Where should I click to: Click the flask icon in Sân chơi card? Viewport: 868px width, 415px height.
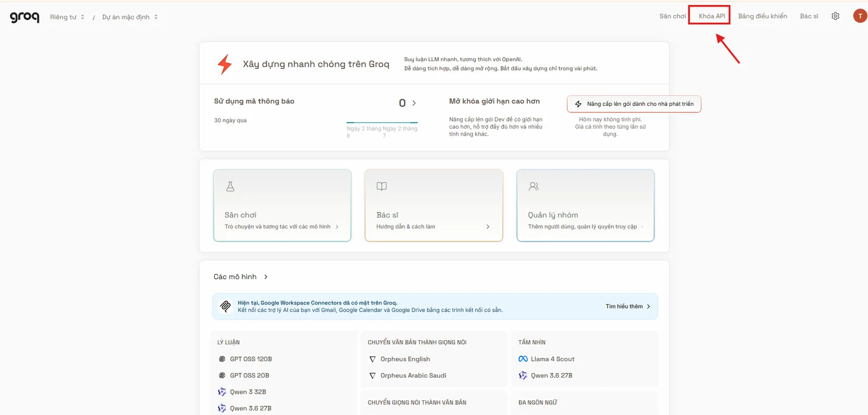(x=230, y=187)
